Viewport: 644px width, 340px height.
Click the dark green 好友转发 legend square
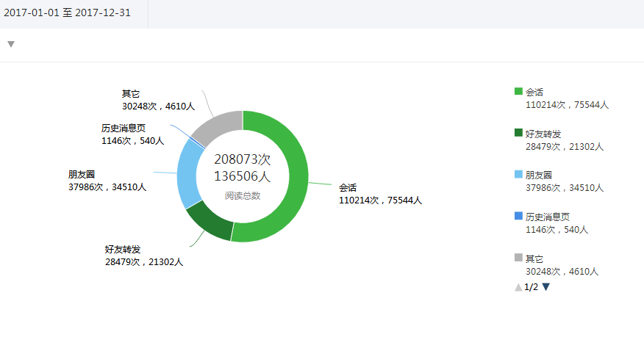click(x=518, y=133)
